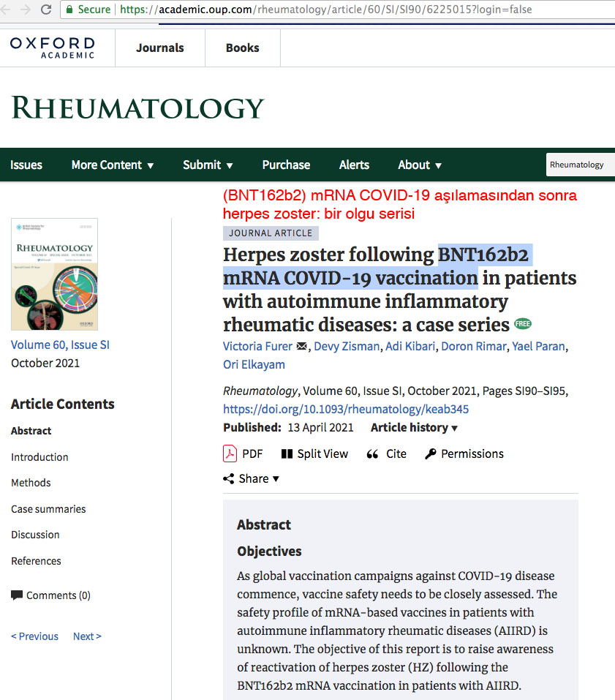
Task: Open author Ori Elkayam's link
Action: (254, 364)
